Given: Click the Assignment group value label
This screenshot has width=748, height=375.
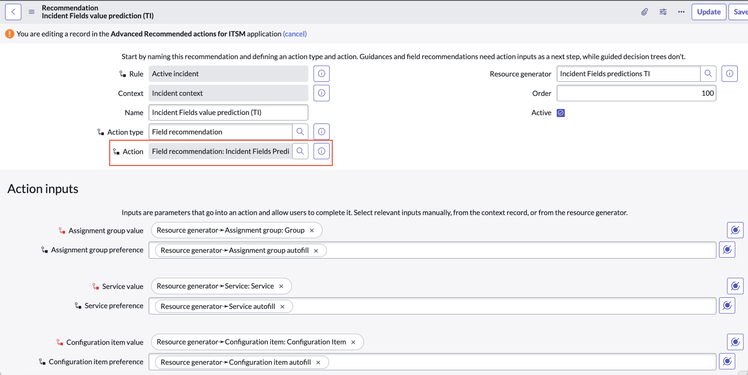Looking at the screenshot, I should (106, 230).
